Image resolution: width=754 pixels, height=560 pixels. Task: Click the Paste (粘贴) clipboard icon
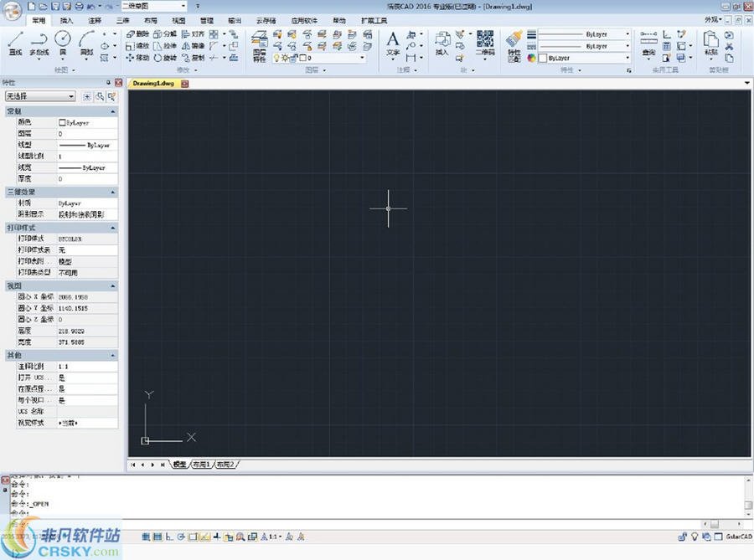coord(710,44)
